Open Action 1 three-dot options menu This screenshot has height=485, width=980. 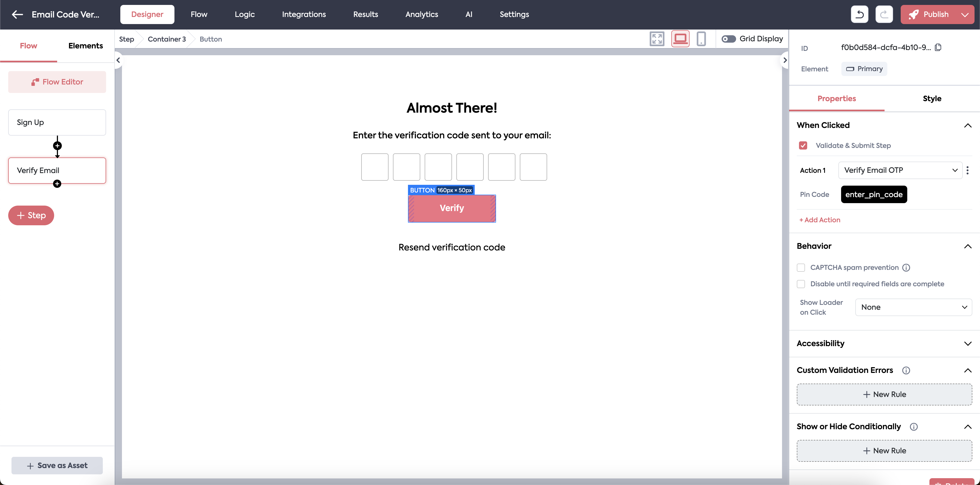(x=967, y=170)
